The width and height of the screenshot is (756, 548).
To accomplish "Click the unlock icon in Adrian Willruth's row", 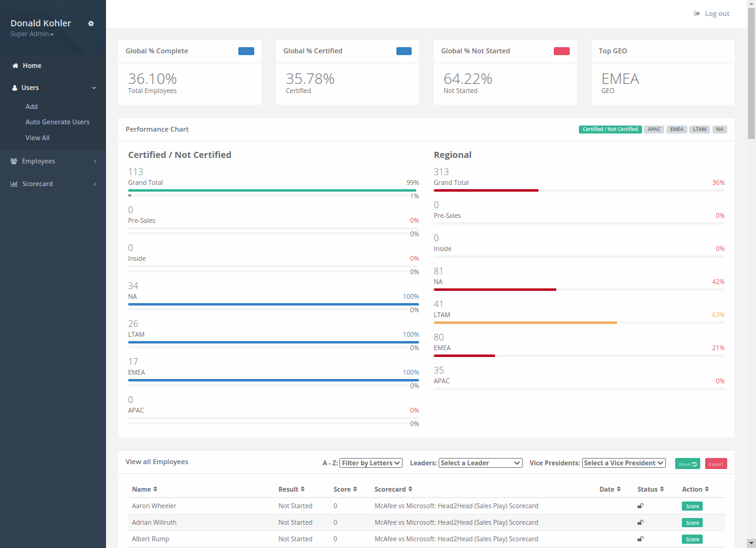I will tap(640, 522).
